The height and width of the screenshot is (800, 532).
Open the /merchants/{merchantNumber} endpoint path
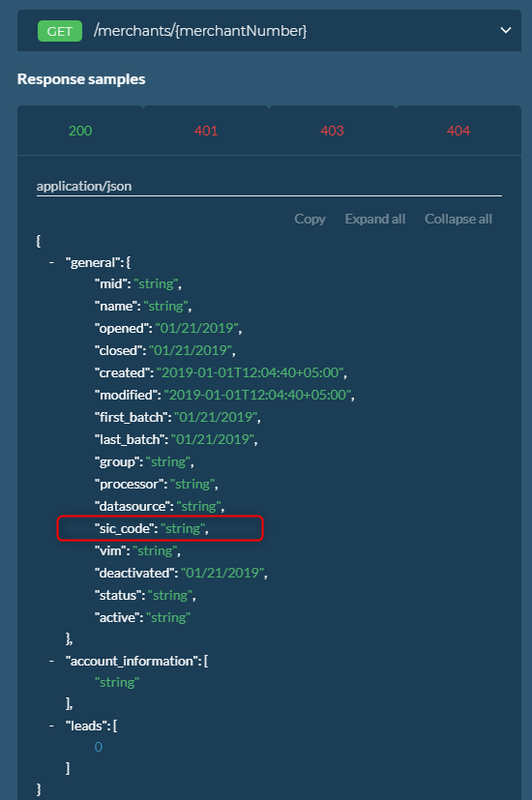pos(200,31)
